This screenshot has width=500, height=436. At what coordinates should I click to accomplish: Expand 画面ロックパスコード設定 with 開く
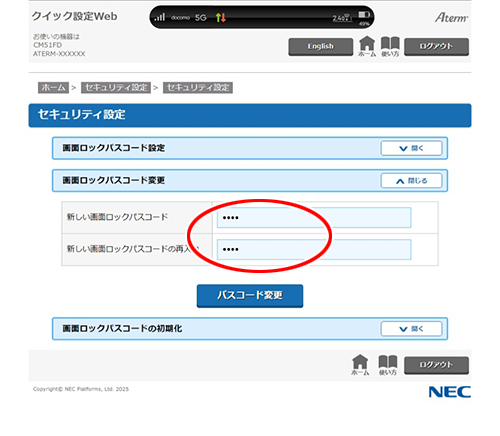click(411, 148)
